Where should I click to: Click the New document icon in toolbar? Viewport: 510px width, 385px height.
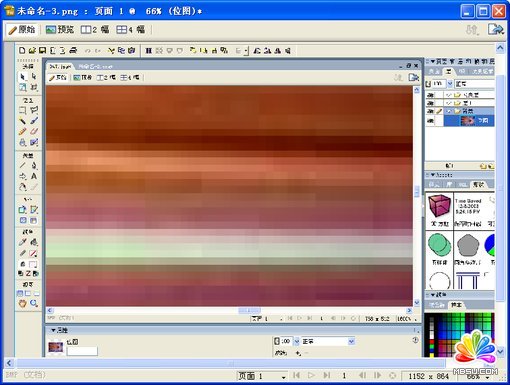22,50
